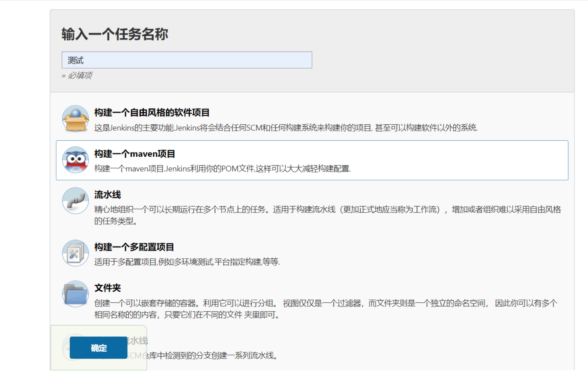Viewport: 588px width, 388px height.
Task: Click the description starting 创建一个可以嵌套存储的容器
Action: pos(326,309)
